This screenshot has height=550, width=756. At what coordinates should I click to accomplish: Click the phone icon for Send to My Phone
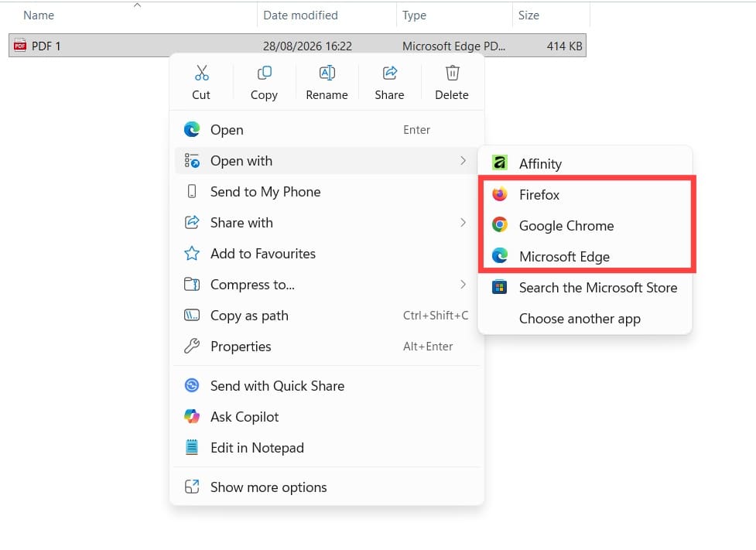pos(192,191)
